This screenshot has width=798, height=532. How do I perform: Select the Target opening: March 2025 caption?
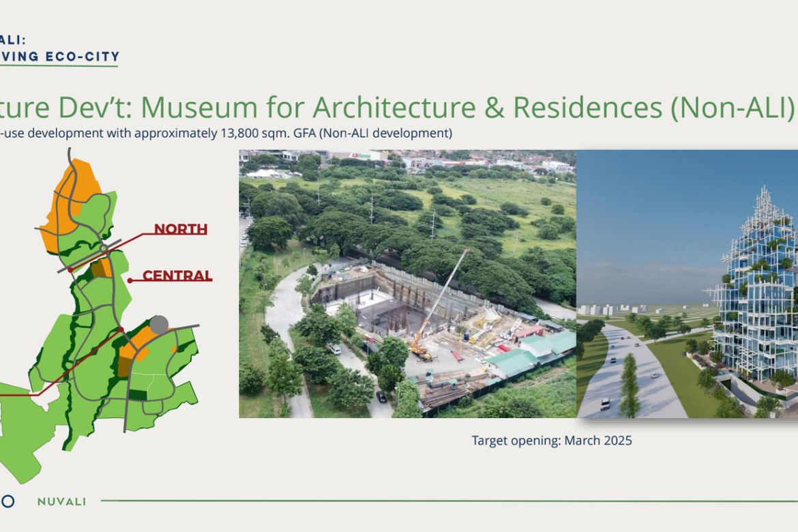pos(552,441)
